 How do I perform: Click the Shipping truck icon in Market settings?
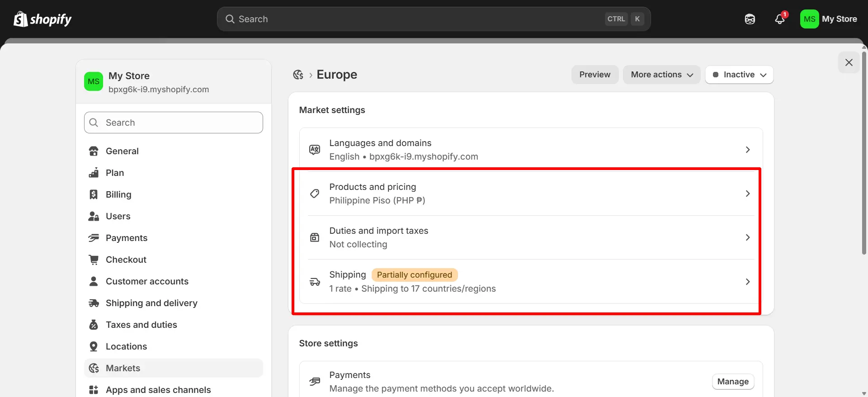[315, 282]
